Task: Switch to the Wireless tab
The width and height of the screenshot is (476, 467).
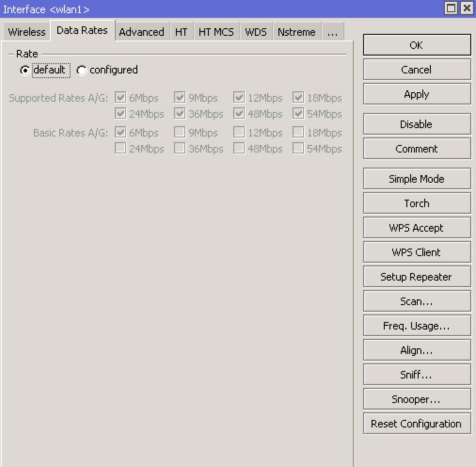Action: tap(26, 32)
